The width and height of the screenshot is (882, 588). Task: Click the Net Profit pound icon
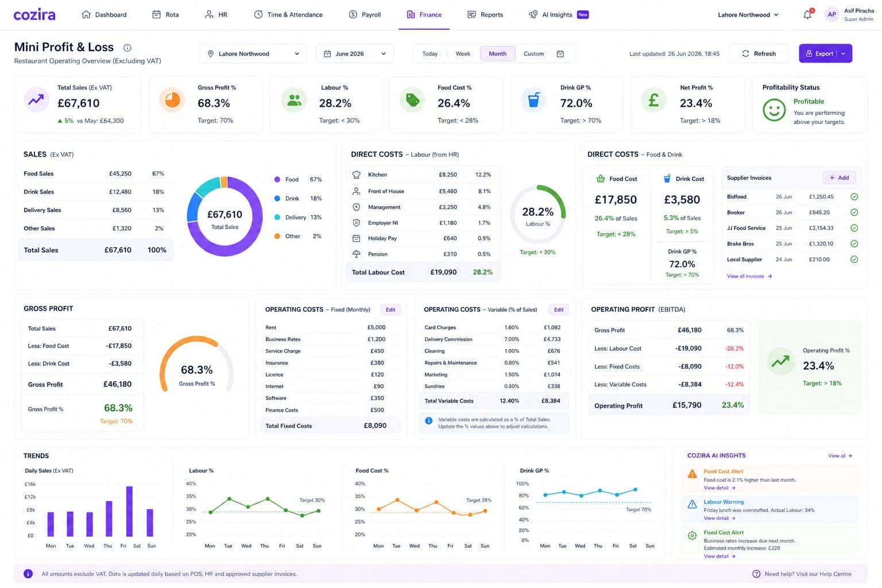[653, 100]
